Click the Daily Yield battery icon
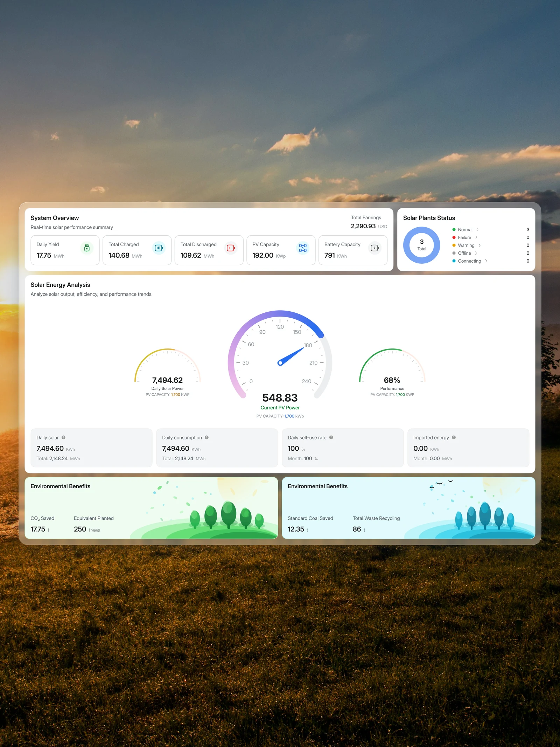This screenshot has width=560, height=747. click(x=87, y=248)
